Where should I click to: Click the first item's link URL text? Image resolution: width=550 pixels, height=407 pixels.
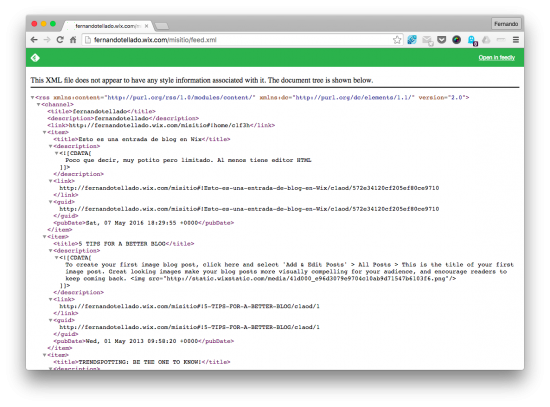tap(249, 188)
